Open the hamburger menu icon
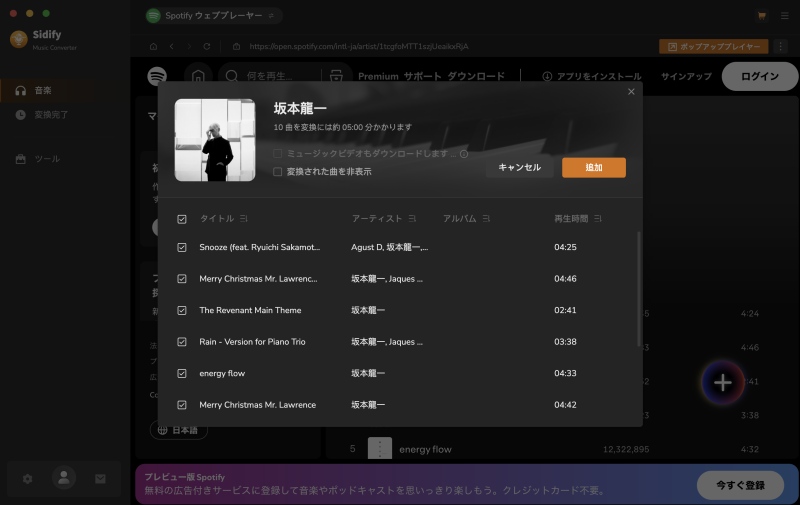This screenshot has width=800, height=505. coord(785,16)
